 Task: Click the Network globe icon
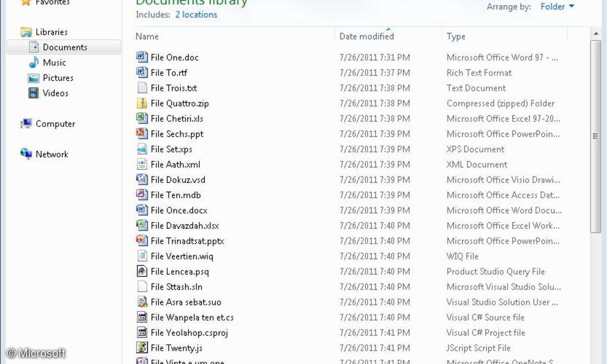pyautogui.click(x=26, y=154)
